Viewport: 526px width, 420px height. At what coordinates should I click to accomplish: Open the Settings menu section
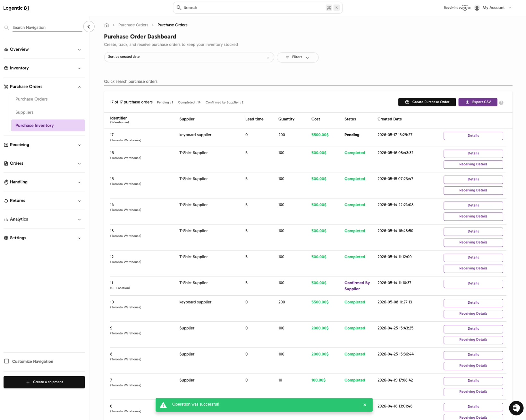point(44,238)
